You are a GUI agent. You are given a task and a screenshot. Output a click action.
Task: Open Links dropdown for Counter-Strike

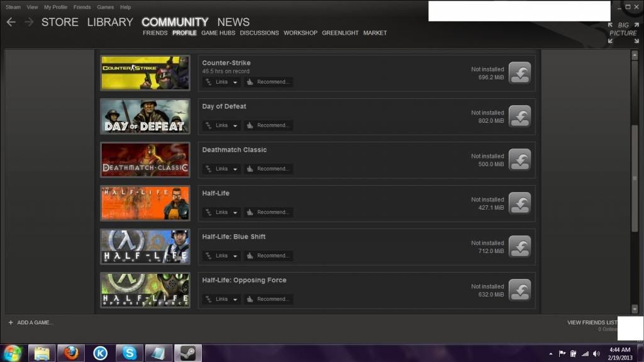tap(222, 82)
